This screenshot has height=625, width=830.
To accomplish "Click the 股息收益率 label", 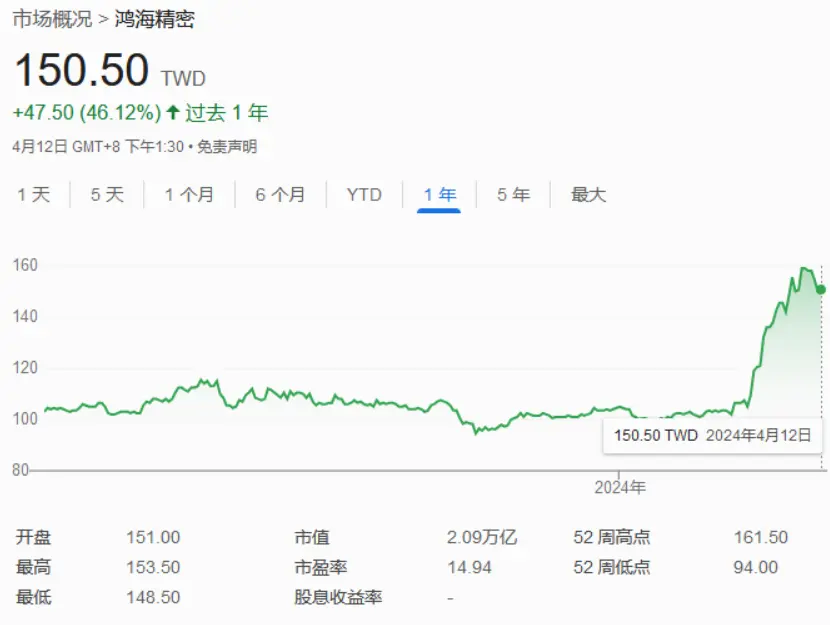I will point(338,597).
